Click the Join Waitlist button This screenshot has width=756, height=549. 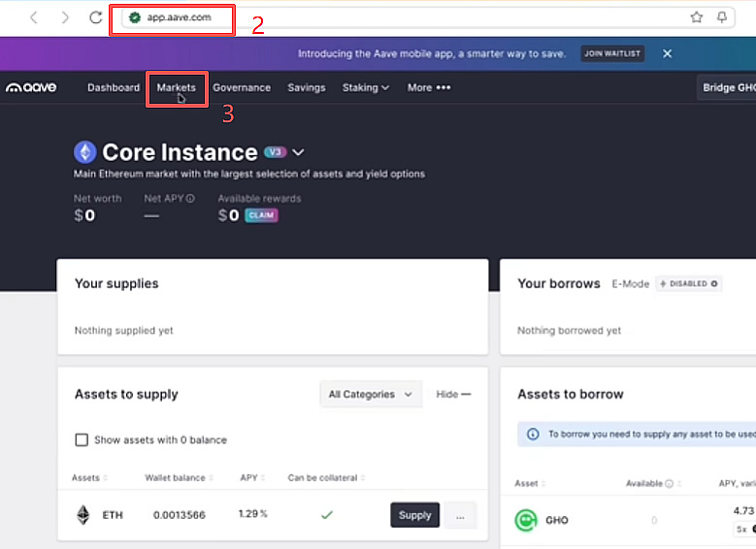pos(611,54)
